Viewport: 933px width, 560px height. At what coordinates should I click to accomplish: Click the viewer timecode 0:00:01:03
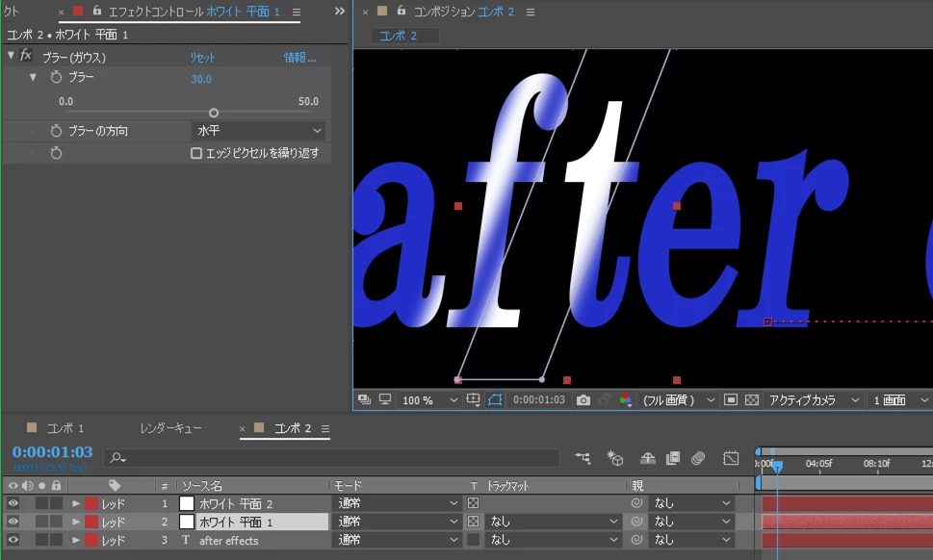[539, 400]
